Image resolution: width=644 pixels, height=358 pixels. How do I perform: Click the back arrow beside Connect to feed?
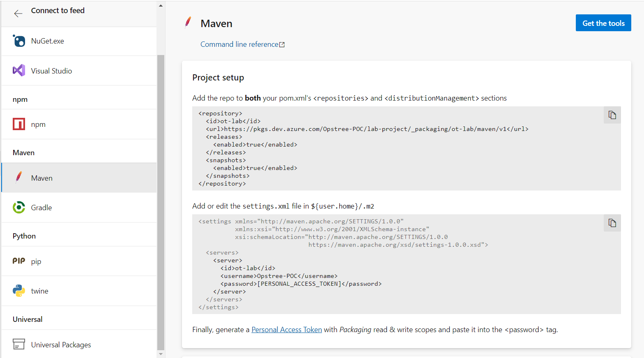pyautogui.click(x=18, y=14)
